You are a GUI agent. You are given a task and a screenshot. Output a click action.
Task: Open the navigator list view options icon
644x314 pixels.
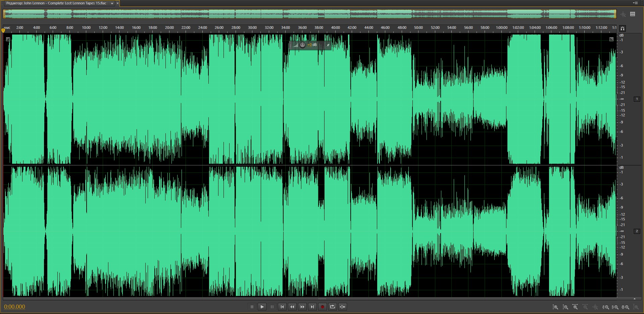pos(633,14)
